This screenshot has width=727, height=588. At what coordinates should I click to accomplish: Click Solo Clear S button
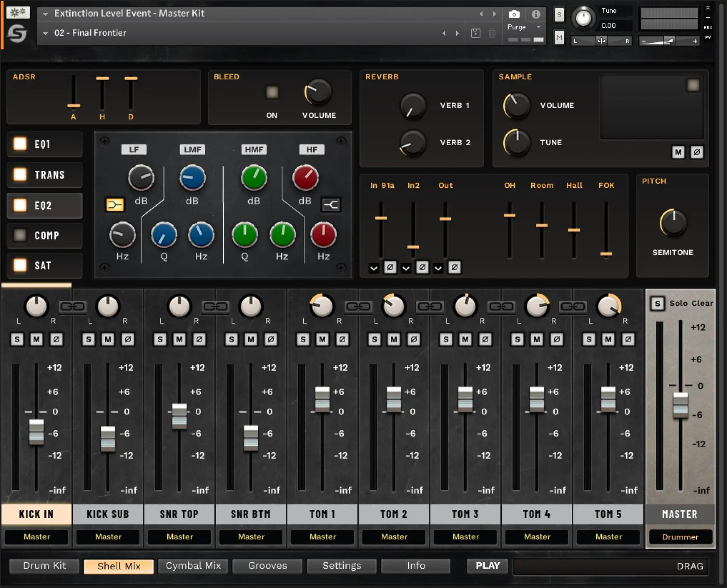click(x=658, y=303)
